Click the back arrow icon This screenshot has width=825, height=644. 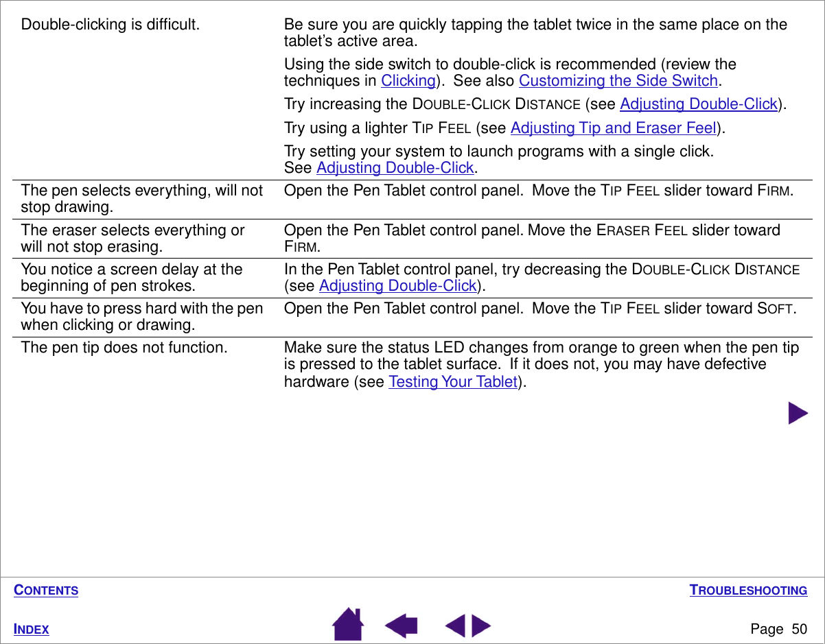(x=402, y=626)
